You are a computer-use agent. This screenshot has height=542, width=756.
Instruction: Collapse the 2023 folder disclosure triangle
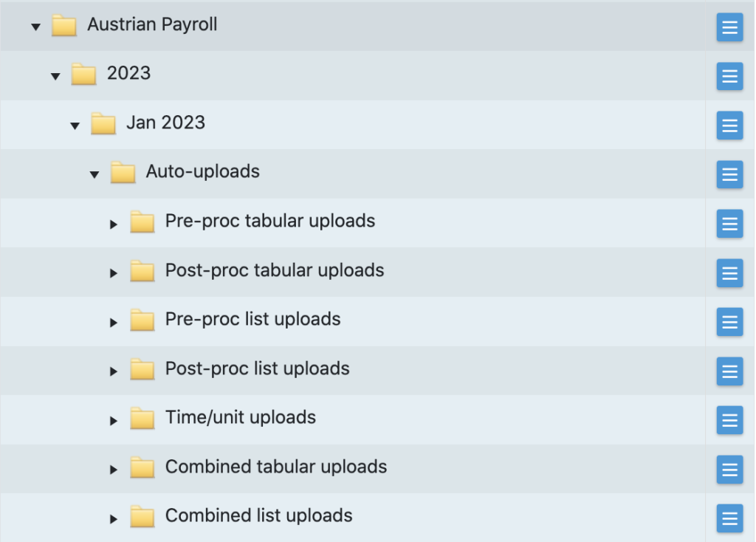click(55, 76)
